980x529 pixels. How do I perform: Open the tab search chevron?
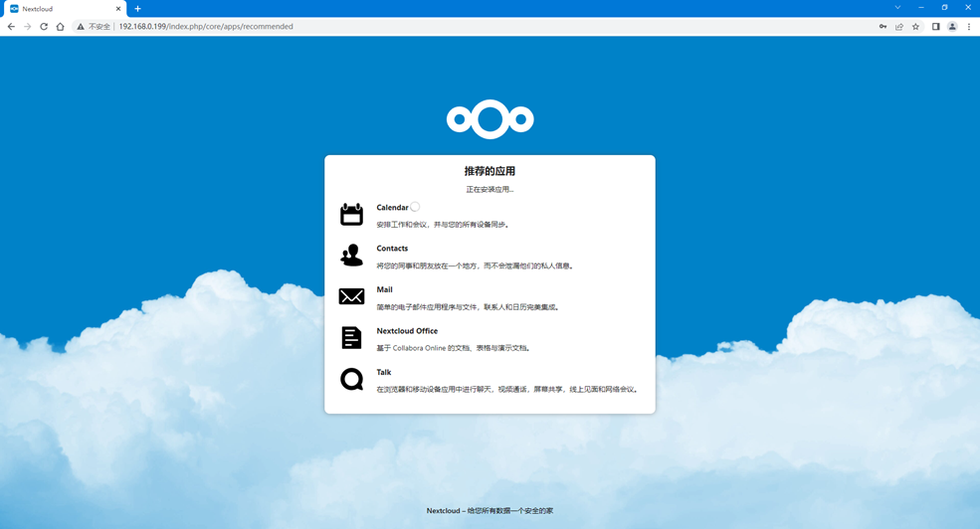click(897, 8)
